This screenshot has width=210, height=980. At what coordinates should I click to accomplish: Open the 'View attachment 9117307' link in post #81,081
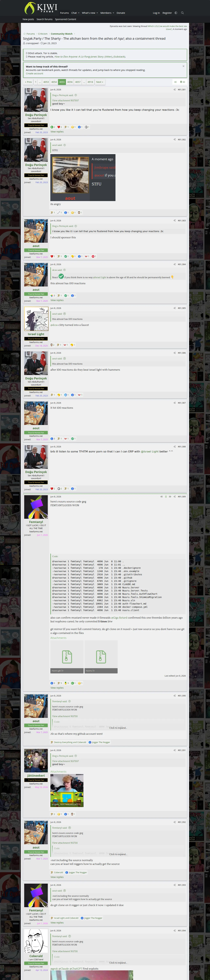66,100
